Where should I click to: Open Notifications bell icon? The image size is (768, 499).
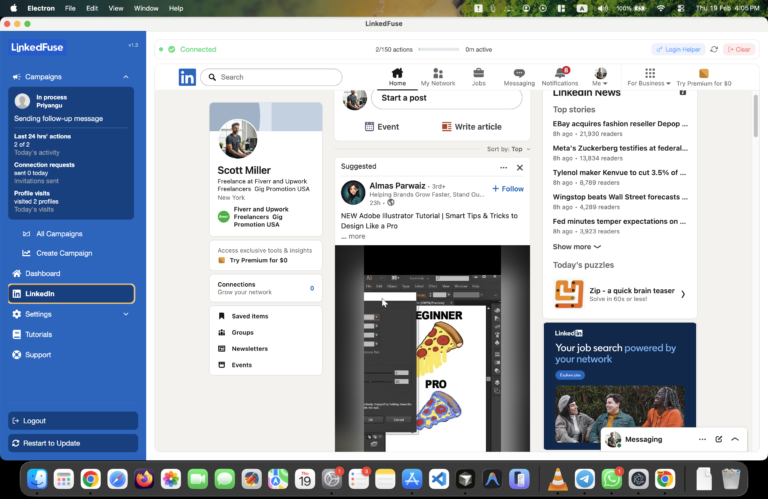tap(560, 76)
